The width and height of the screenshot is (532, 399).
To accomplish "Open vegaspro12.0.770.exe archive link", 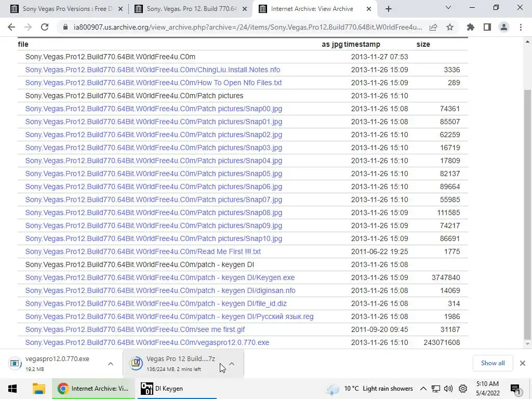I will tap(147, 342).
